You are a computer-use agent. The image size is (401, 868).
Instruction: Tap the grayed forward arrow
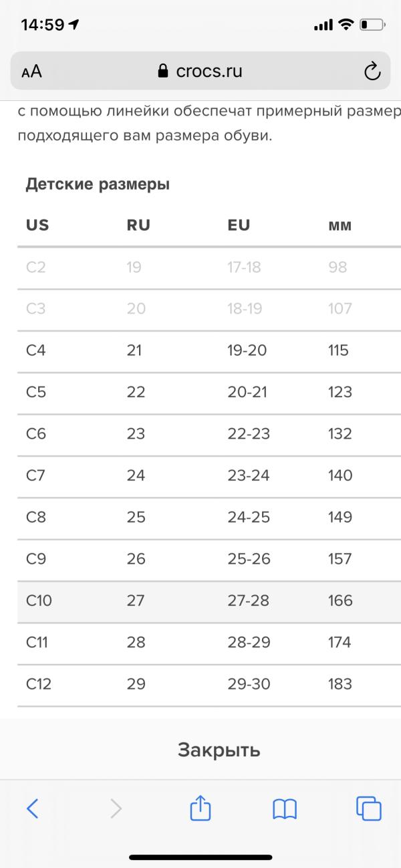(x=116, y=809)
